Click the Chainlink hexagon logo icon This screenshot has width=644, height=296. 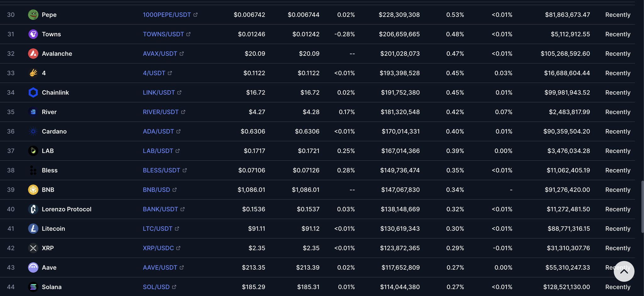33,93
